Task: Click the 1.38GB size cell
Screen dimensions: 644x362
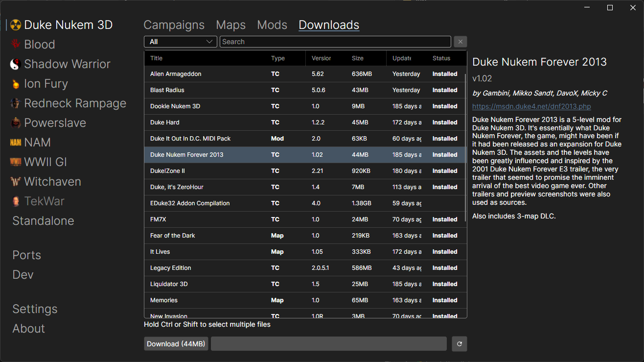Action: 362,203
